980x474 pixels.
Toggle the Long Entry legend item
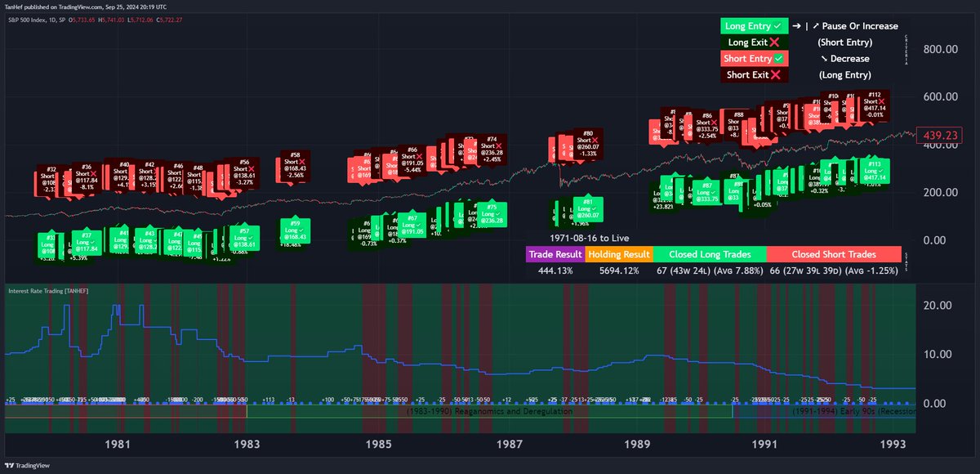click(x=753, y=25)
